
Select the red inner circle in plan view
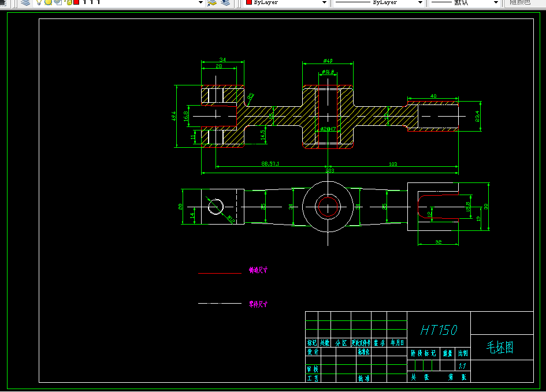(328, 207)
